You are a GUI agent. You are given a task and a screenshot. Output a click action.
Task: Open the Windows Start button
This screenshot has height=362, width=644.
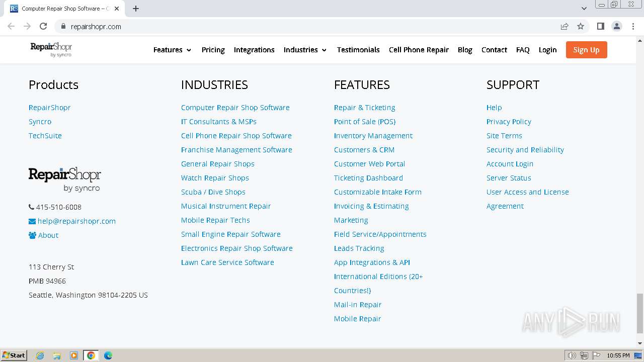point(14,355)
